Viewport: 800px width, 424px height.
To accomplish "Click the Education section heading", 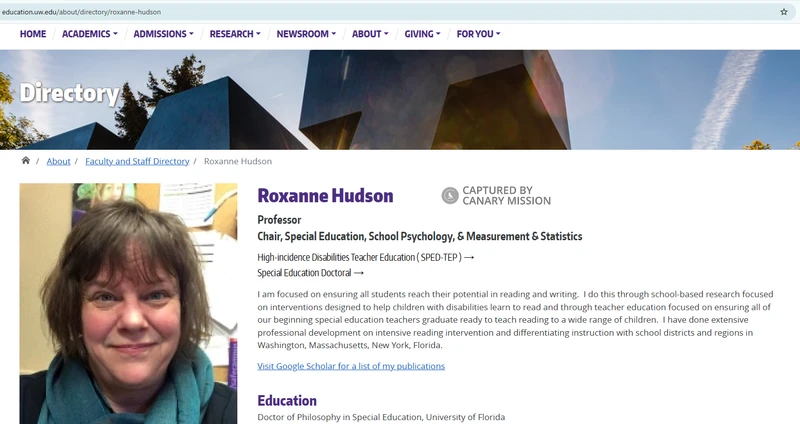I will (x=287, y=401).
